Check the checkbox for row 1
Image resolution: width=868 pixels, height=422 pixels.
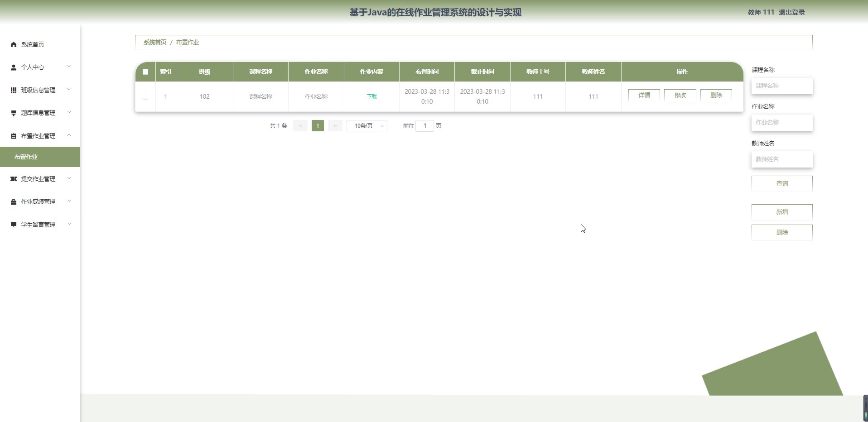pos(145,96)
